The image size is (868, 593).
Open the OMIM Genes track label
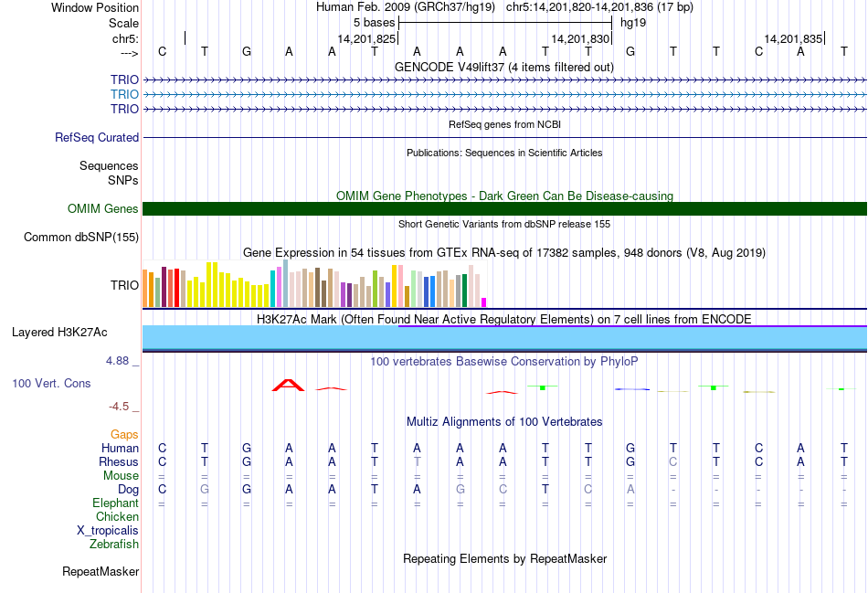pos(102,208)
